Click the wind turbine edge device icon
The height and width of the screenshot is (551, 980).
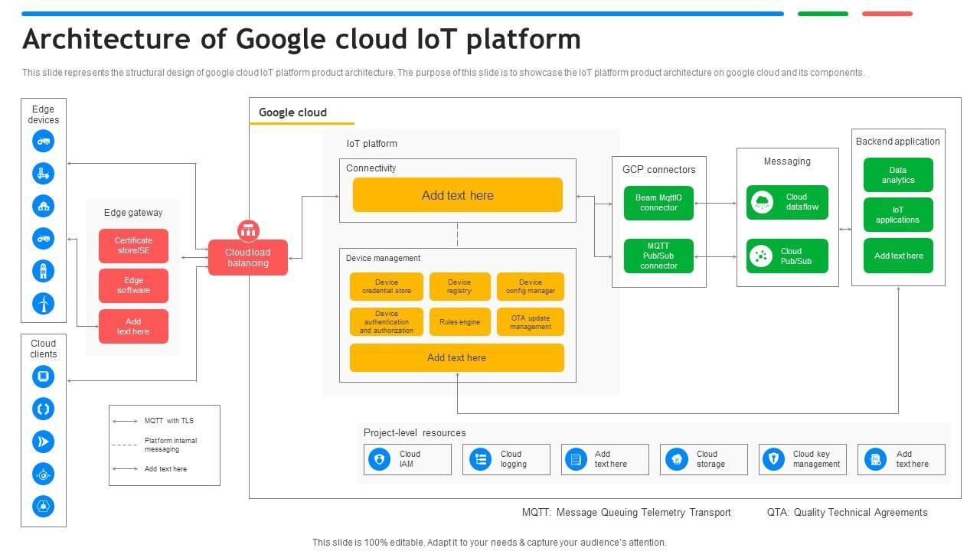tap(44, 304)
